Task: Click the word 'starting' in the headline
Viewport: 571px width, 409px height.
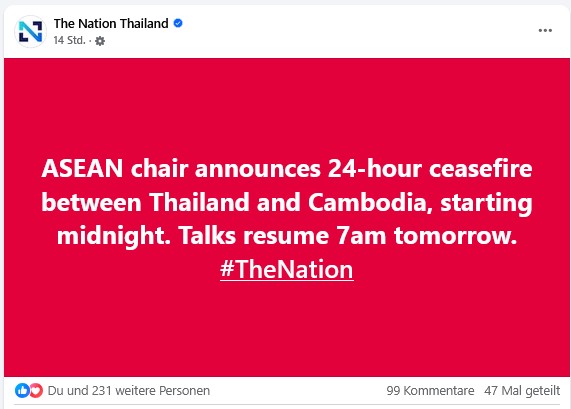Action: coord(486,203)
